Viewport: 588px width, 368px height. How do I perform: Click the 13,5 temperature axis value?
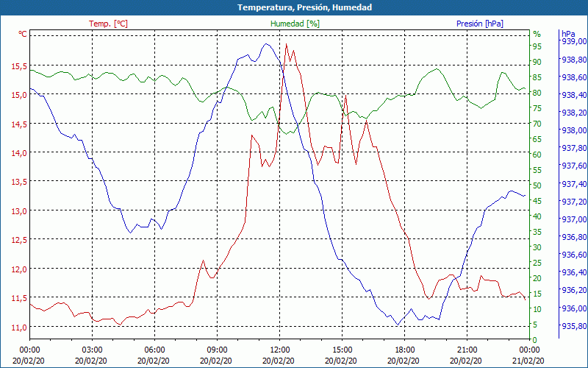click(x=19, y=182)
